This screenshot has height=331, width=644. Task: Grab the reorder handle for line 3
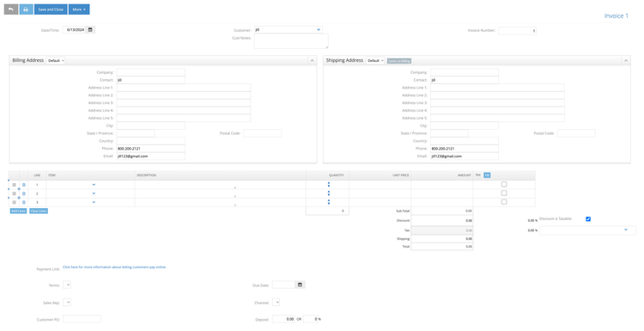coord(14,202)
